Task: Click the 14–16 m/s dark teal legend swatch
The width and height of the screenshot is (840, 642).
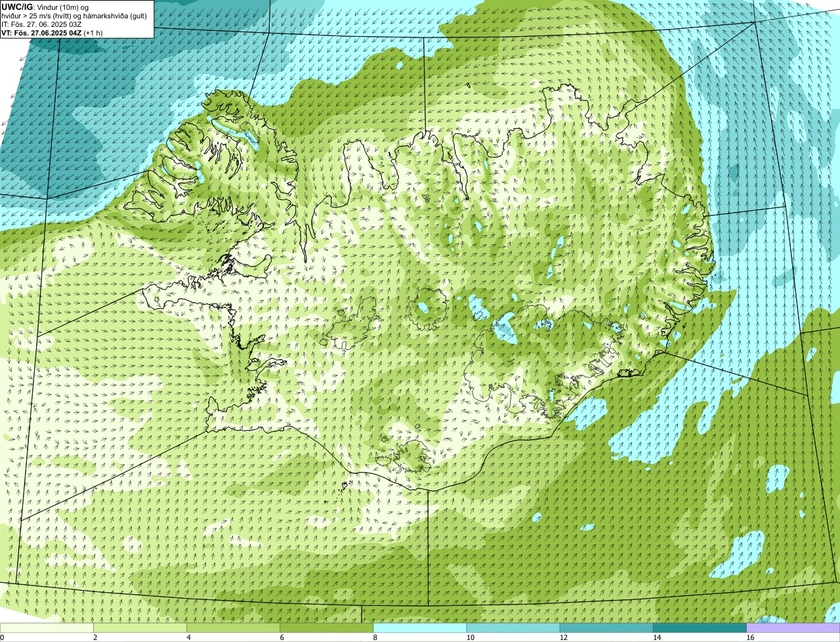Action: [700, 628]
